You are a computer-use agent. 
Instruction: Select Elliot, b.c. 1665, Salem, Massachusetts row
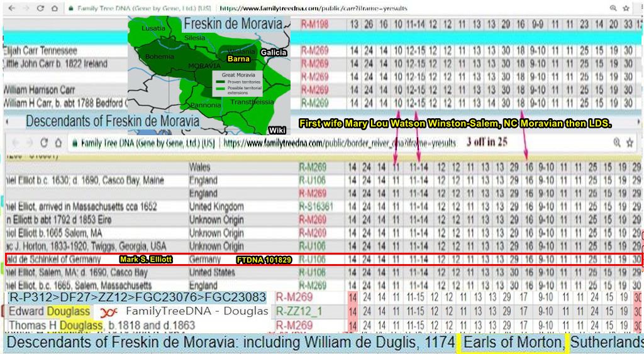79,285
